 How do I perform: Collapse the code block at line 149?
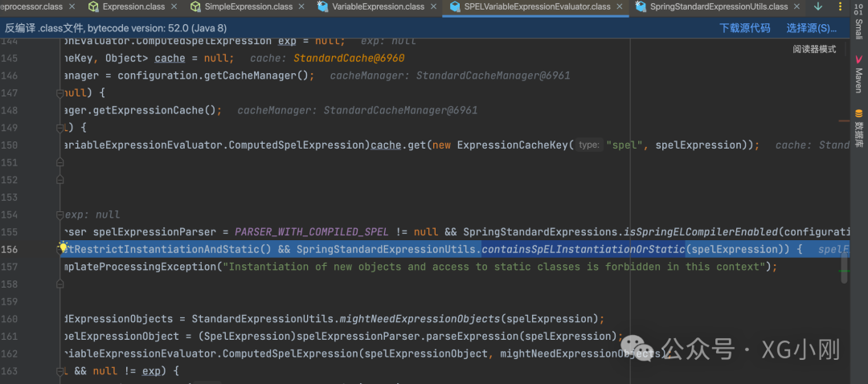[59, 128]
